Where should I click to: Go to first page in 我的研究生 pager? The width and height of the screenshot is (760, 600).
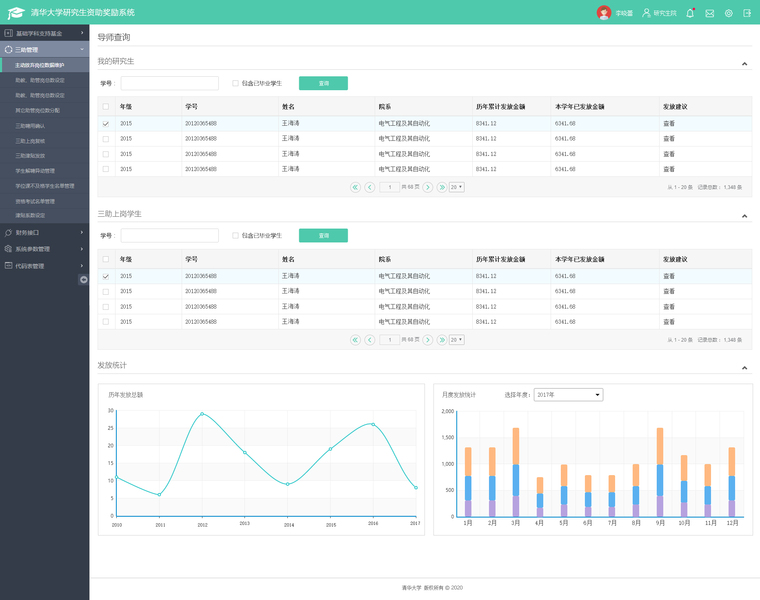pyautogui.click(x=355, y=187)
